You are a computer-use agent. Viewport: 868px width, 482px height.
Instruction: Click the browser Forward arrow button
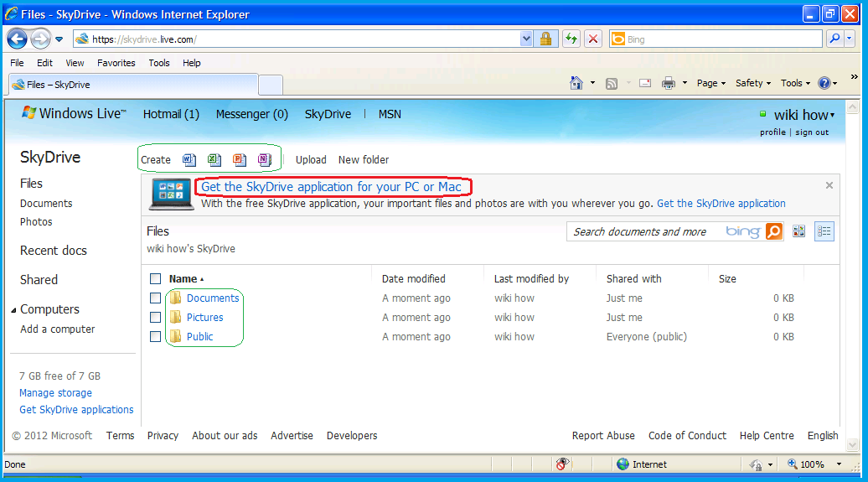coord(40,39)
